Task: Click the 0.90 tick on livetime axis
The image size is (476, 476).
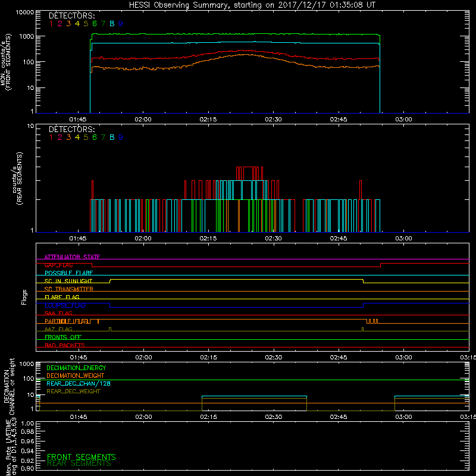Action: 27,468
